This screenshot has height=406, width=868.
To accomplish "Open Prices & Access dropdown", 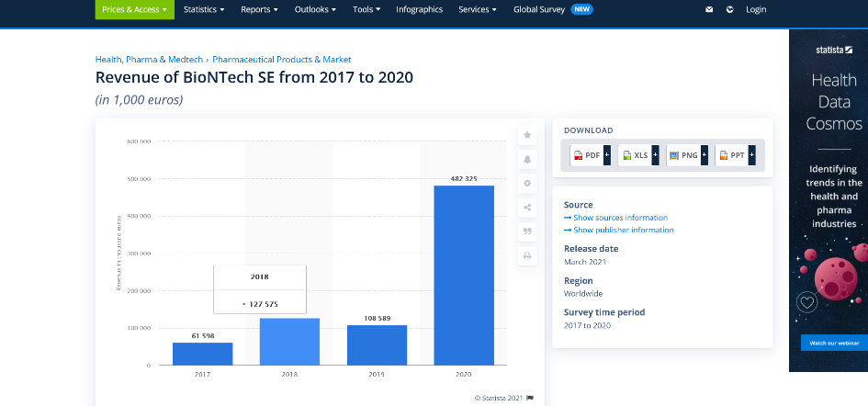I will (x=134, y=9).
